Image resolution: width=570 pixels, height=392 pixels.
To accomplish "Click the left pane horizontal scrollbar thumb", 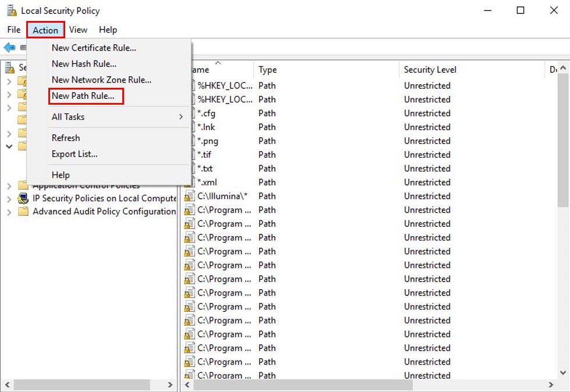I will pyautogui.click(x=82, y=385).
